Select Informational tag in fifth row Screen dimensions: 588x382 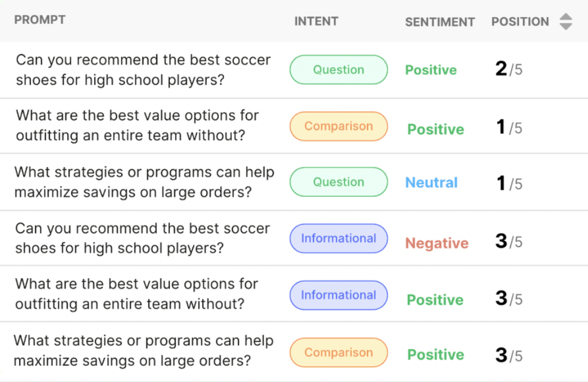pyautogui.click(x=339, y=295)
